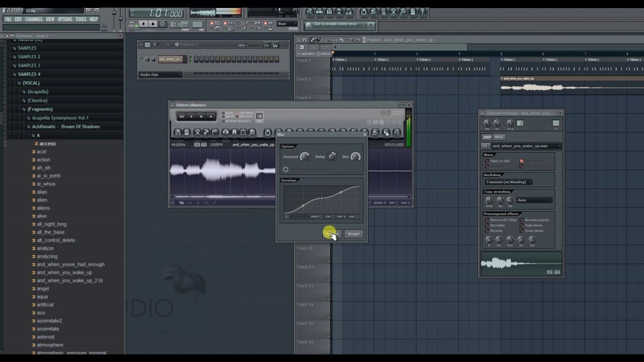Click the VOL knob in Channel settings

tap(497, 123)
